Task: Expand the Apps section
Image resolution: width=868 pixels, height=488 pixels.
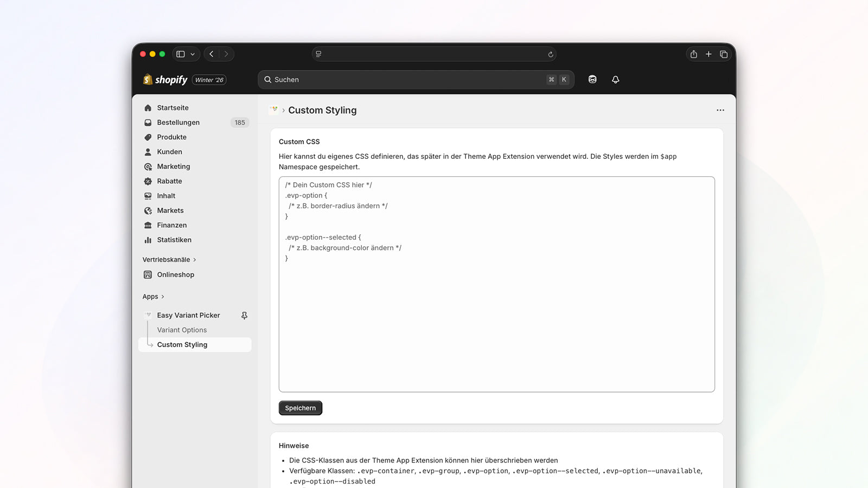Action: pos(153,297)
